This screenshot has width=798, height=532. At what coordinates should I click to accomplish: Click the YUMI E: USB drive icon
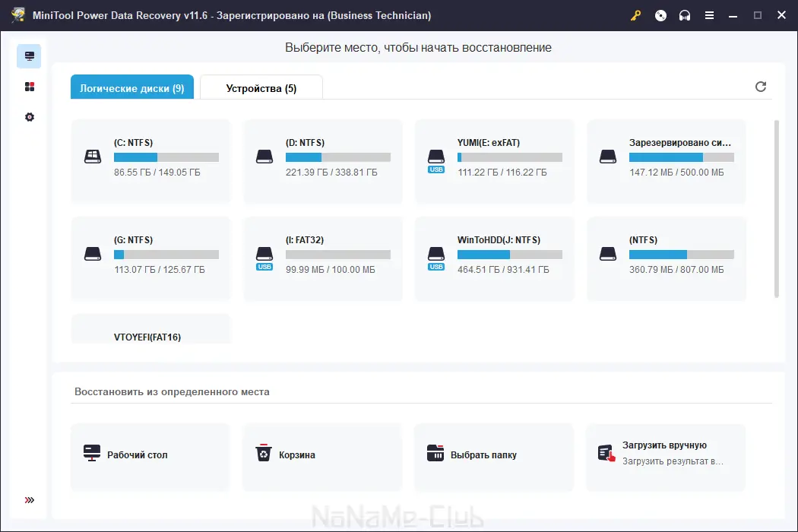coord(436,161)
